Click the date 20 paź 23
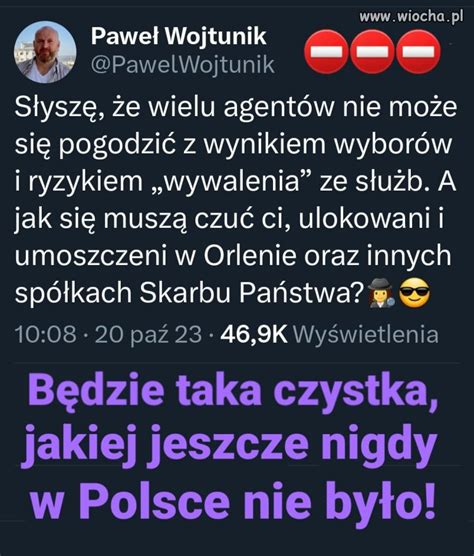The height and width of the screenshot is (556, 474). 148,335
